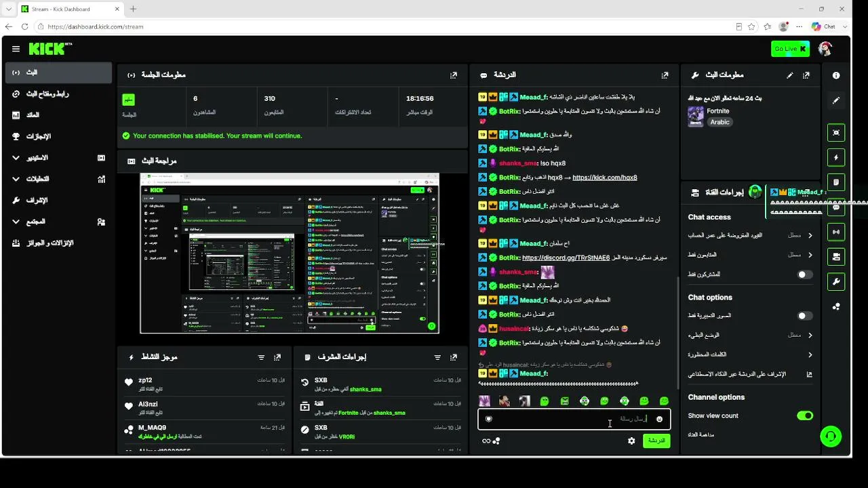Click the pencil icon on right rail
Viewport: 868px width, 488px height.
point(836,100)
